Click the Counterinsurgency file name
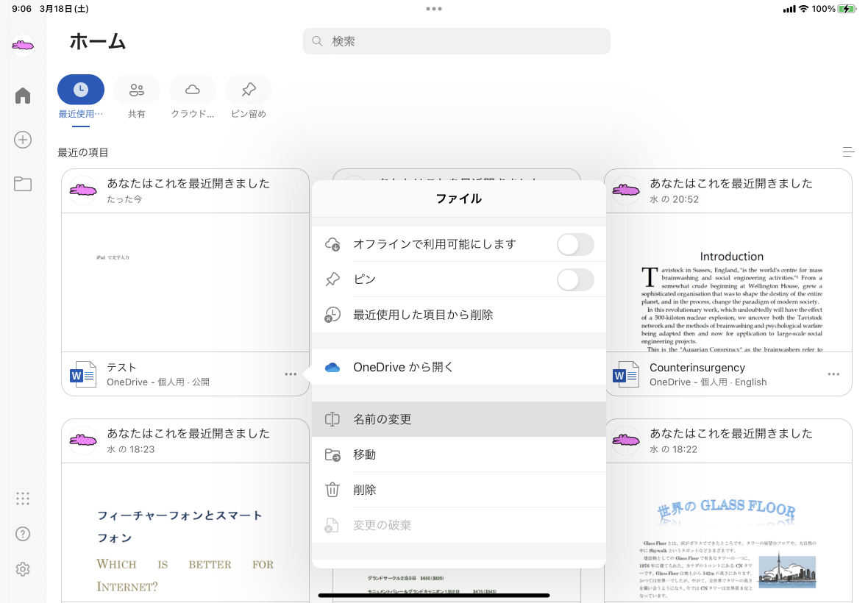 pyautogui.click(x=697, y=368)
